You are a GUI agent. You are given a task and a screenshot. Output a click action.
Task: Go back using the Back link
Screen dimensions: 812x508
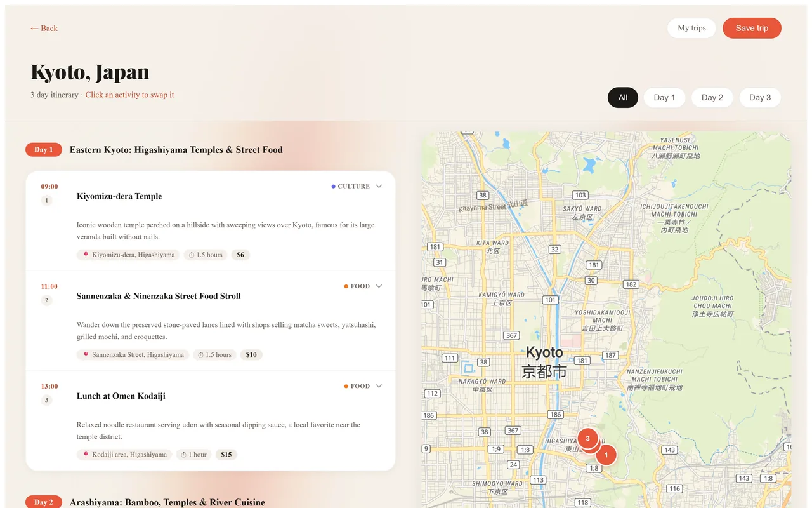click(x=44, y=28)
